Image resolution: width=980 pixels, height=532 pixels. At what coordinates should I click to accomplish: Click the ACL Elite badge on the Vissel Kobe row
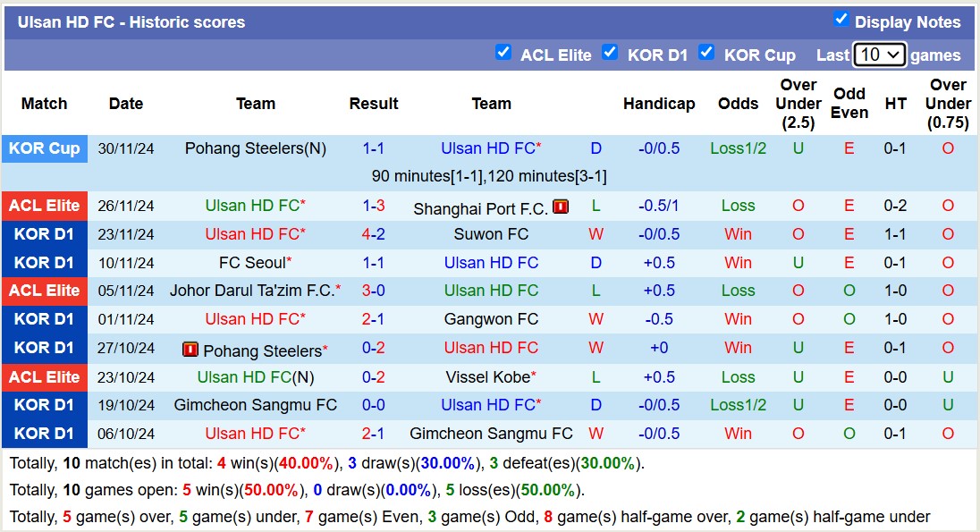pos(45,376)
